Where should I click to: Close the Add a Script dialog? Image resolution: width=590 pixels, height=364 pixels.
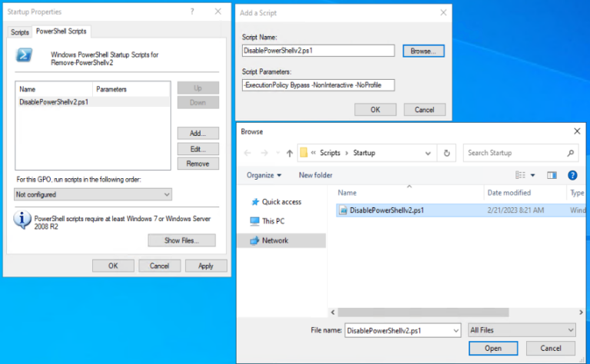(x=443, y=13)
